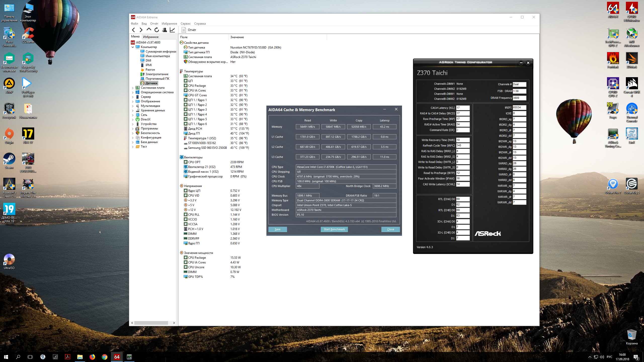Open the Сервис menu
This screenshot has height=362, width=644.
point(185,24)
